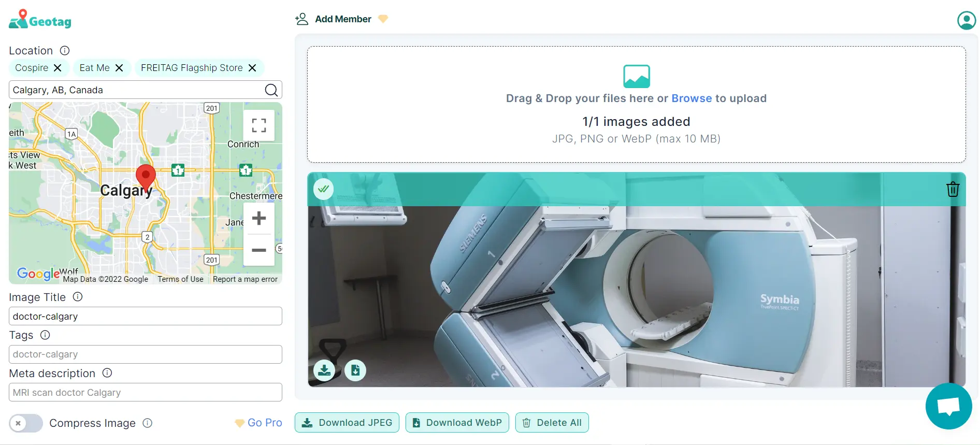
Task: Enable the Compress Image toggle
Action: tap(26, 423)
